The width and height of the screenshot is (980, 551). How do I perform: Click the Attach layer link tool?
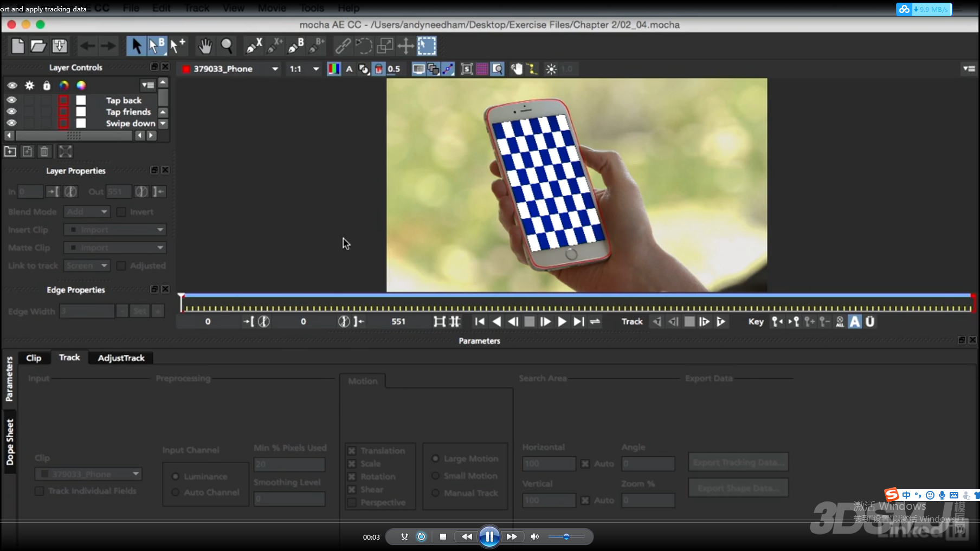pos(343,46)
